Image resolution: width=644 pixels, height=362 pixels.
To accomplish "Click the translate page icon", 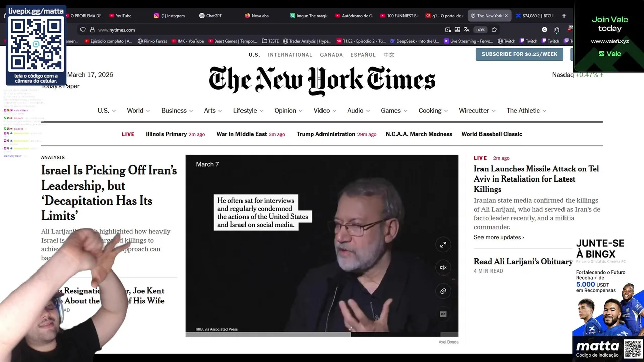I will 467,30.
